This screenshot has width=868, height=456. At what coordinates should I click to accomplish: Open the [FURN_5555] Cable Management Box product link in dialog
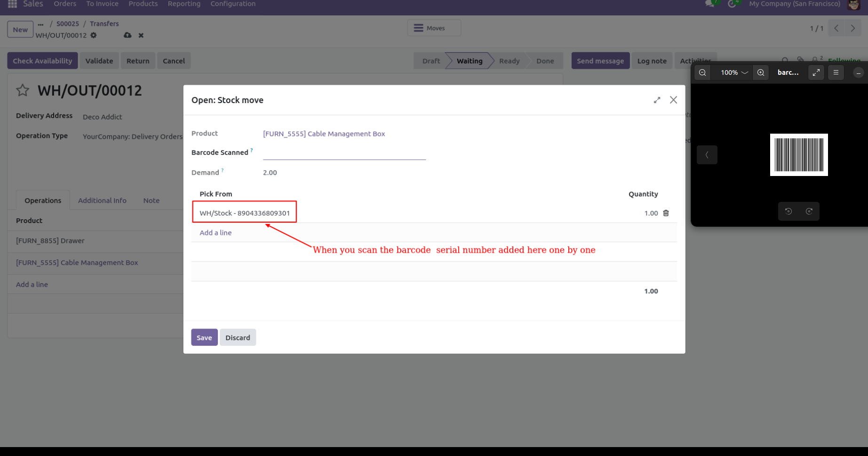[x=324, y=134]
